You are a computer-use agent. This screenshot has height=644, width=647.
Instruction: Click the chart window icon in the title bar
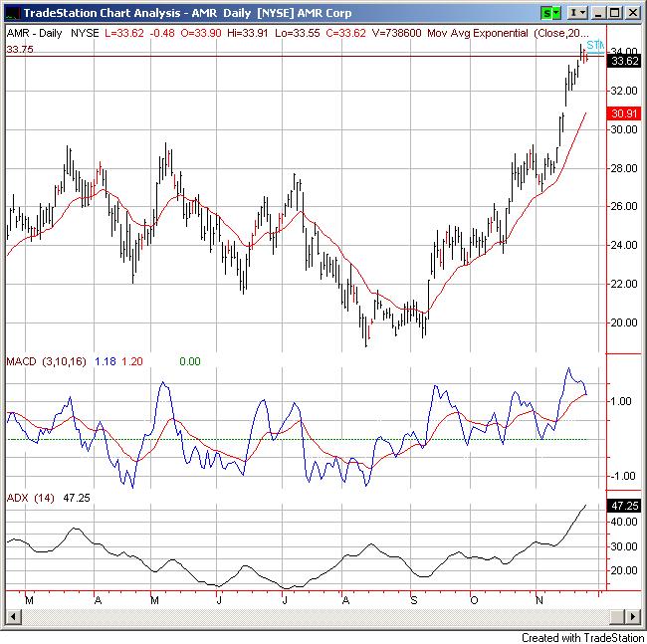pyautogui.click(x=12, y=13)
